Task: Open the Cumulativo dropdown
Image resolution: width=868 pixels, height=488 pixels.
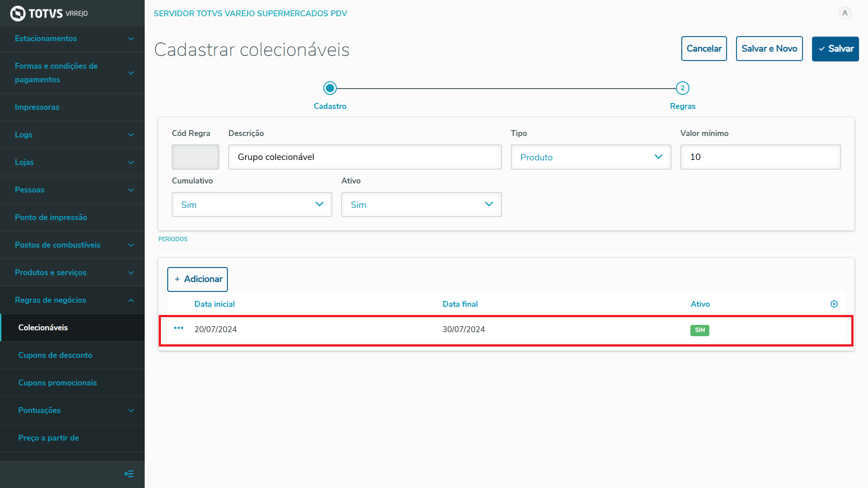Action: pyautogui.click(x=252, y=205)
